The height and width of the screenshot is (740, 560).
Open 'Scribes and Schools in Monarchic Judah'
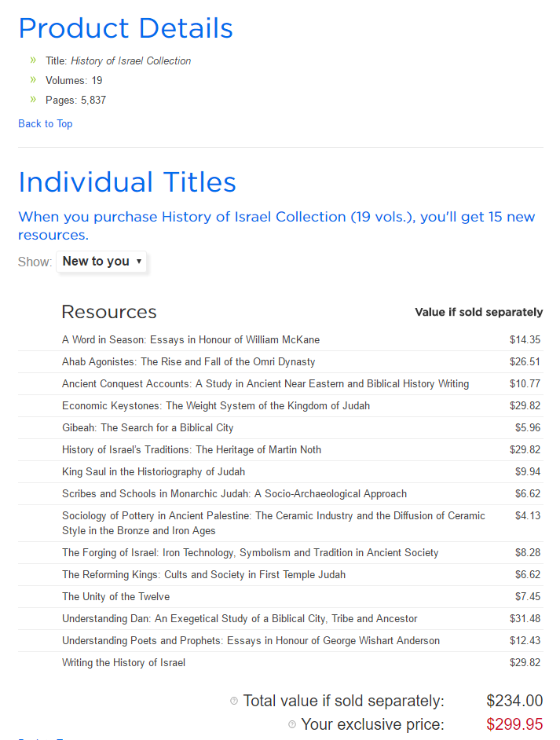(x=234, y=494)
